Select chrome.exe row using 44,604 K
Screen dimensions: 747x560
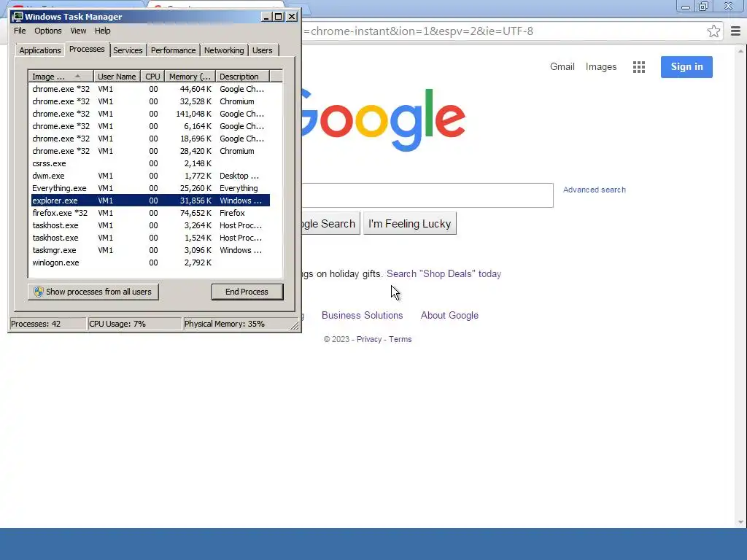pos(150,89)
